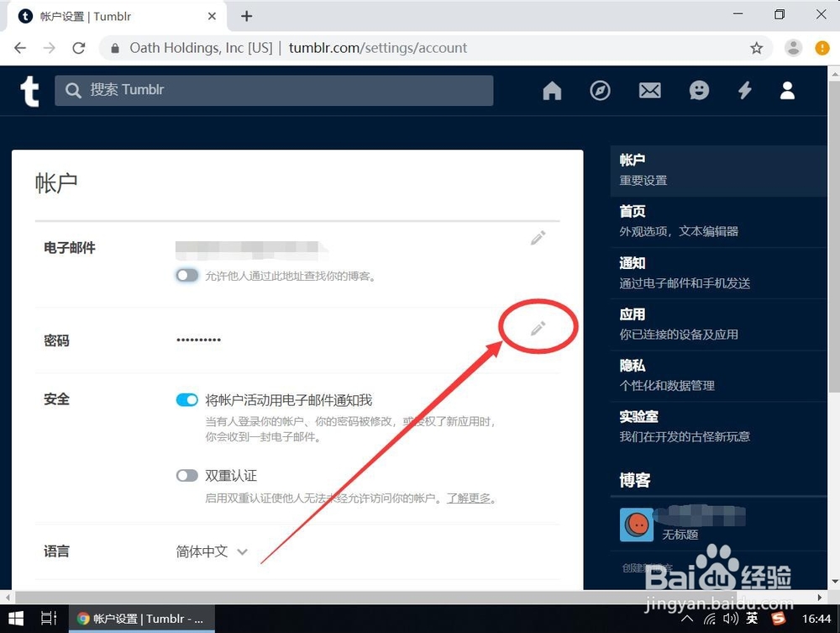Select the explore compass icon

coord(600,90)
